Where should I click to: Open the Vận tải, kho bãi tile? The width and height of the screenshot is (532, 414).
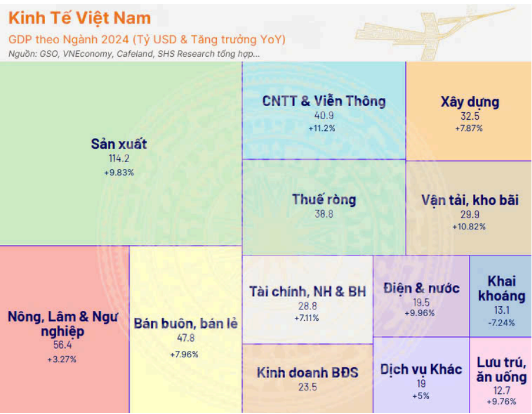point(469,208)
